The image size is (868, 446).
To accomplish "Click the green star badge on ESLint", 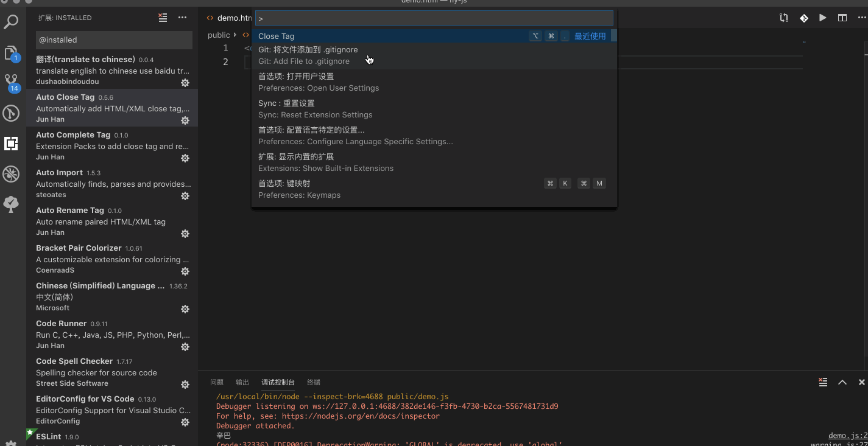I will coord(30,433).
